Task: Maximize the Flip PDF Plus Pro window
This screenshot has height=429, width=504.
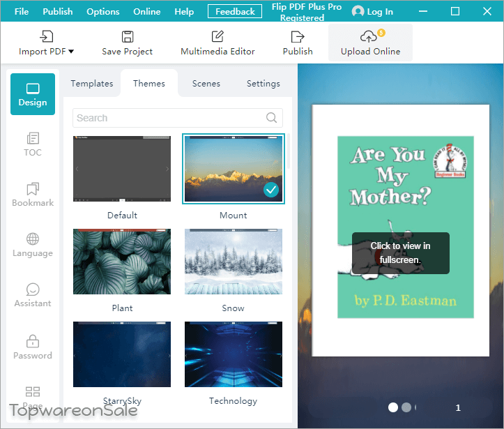Action: click(x=455, y=12)
